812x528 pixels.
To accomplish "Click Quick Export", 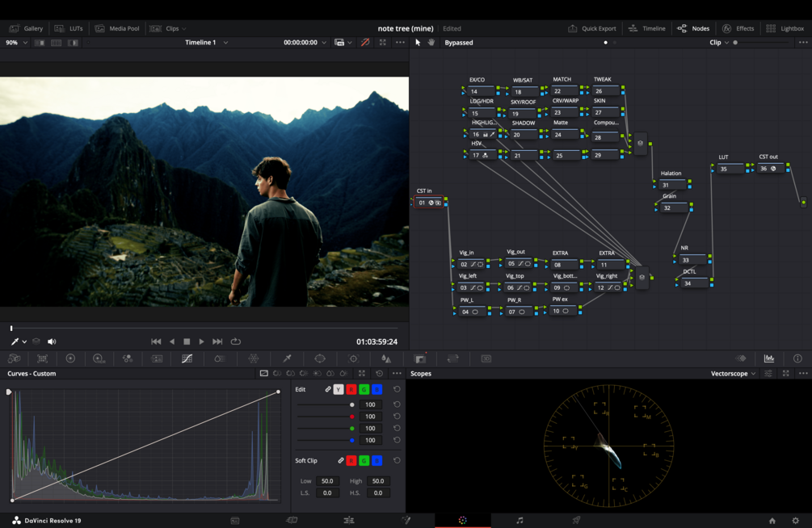I will [x=592, y=28].
